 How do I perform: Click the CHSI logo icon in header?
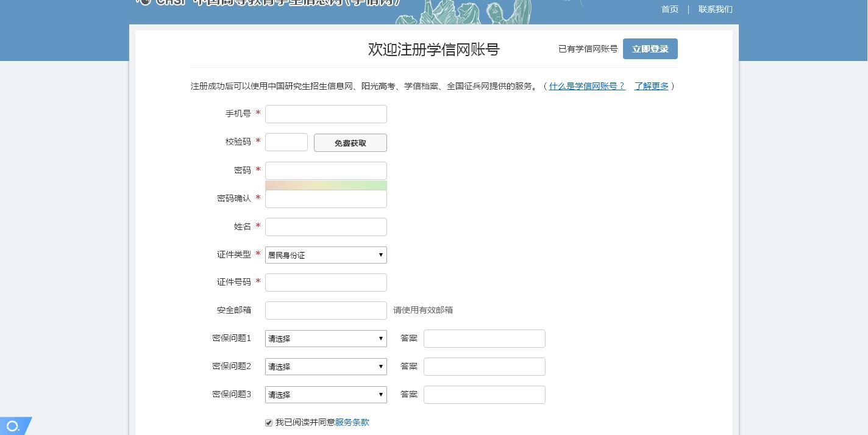(x=144, y=2)
